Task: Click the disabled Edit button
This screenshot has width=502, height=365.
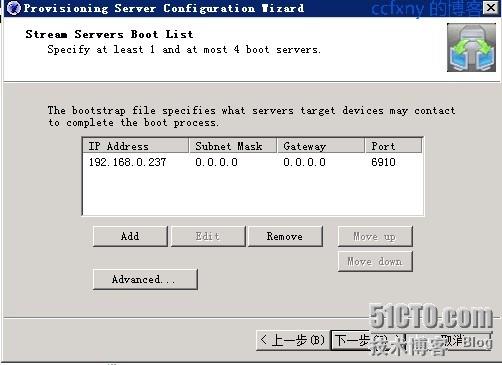Action: coord(208,236)
